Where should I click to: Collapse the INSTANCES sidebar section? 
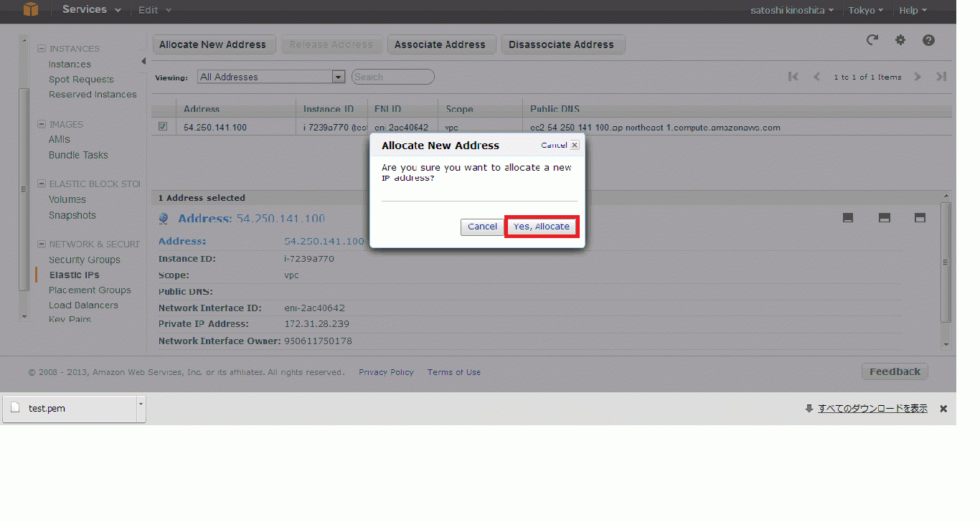tap(42, 49)
